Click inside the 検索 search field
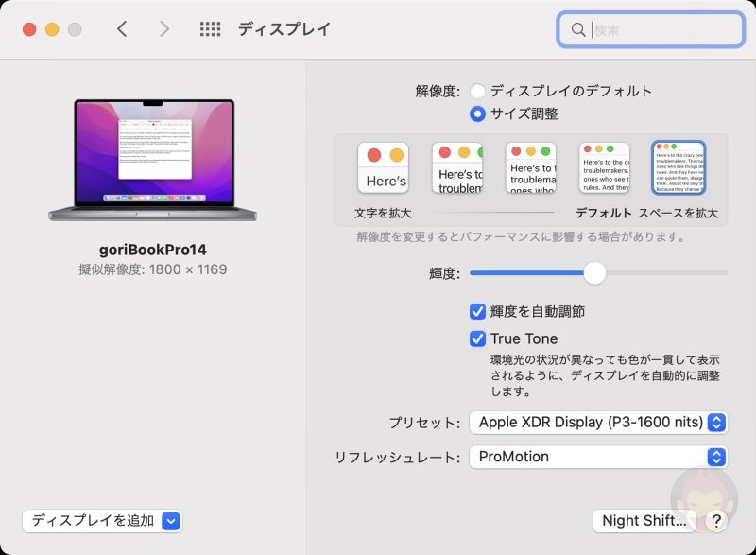The height and width of the screenshot is (555, 756). click(x=652, y=29)
